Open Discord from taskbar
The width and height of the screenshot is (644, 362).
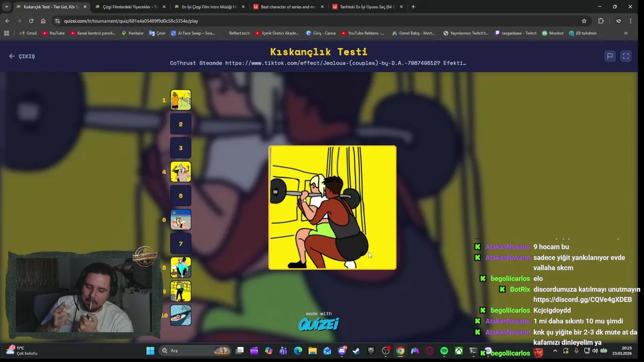tap(342, 351)
